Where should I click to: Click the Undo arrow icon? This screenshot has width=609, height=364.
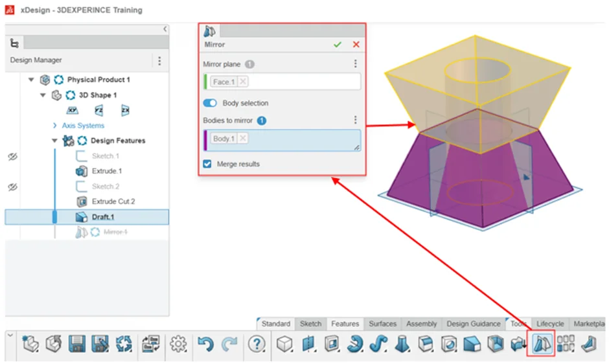click(205, 344)
